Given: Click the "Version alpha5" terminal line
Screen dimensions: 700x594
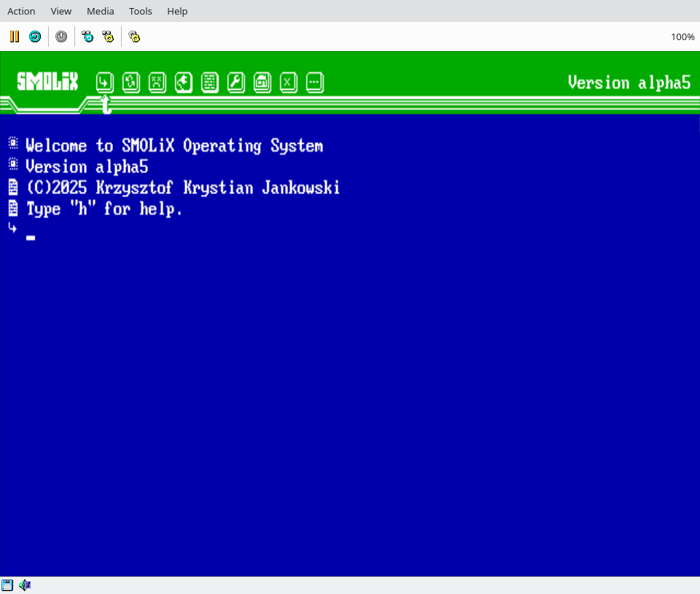Looking at the screenshot, I should pos(87,167).
